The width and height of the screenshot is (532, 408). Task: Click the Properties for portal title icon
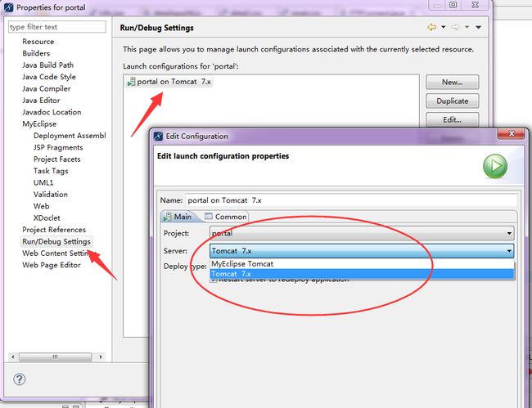pyautogui.click(x=9, y=7)
